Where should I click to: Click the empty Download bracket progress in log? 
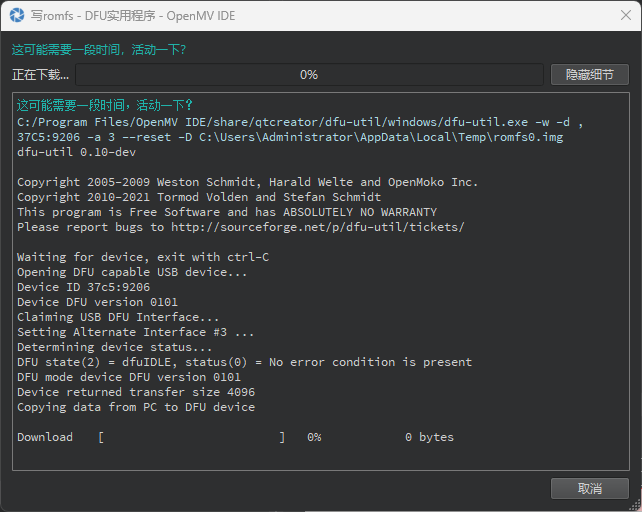pyautogui.click(x=192, y=437)
